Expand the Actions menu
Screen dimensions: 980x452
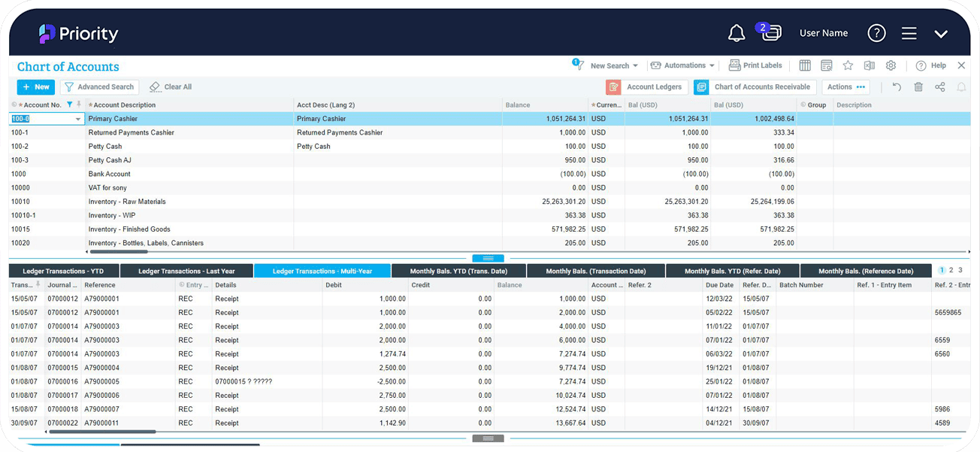(845, 86)
